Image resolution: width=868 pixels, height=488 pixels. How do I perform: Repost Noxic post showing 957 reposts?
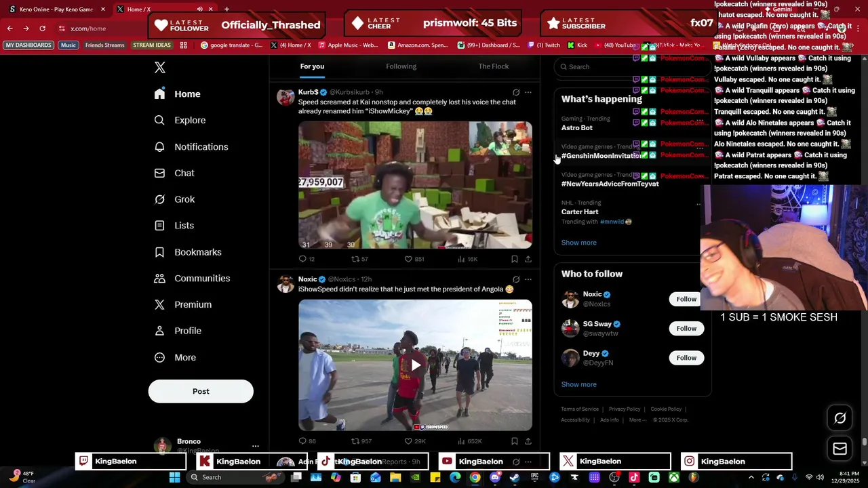coord(361,441)
